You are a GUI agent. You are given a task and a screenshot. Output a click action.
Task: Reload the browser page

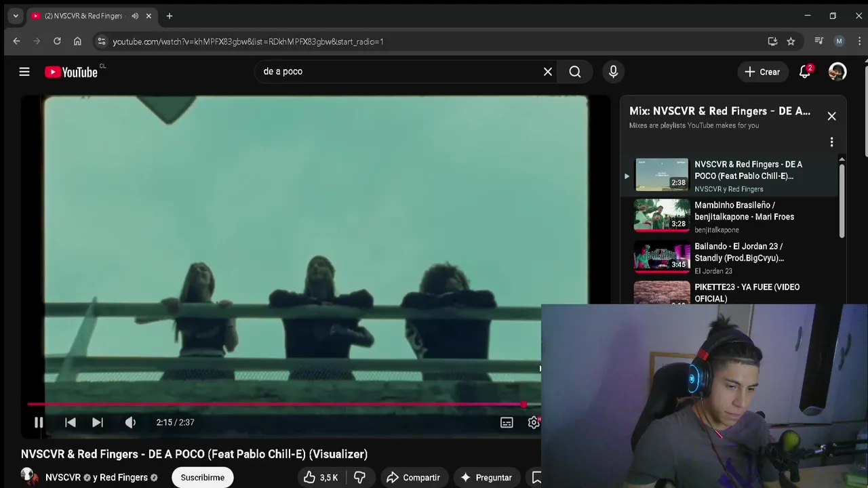[x=57, y=41]
